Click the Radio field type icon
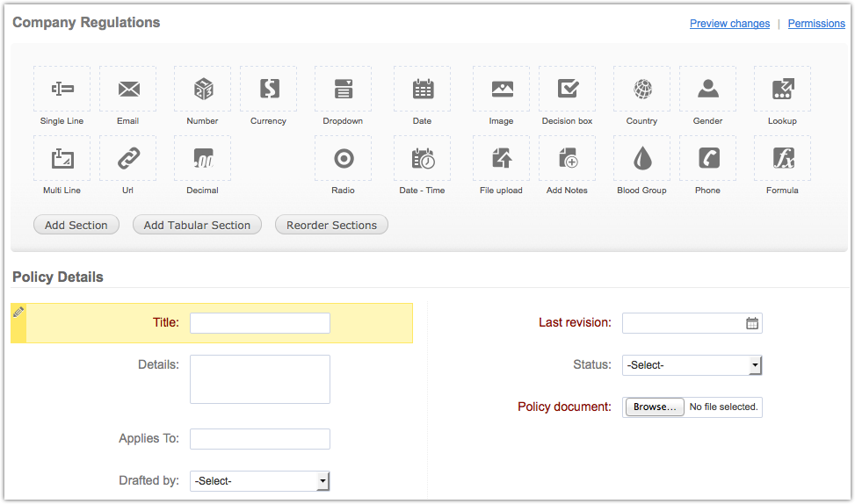The width and height of the screenshot is (855, 504). tap(343, 159)
